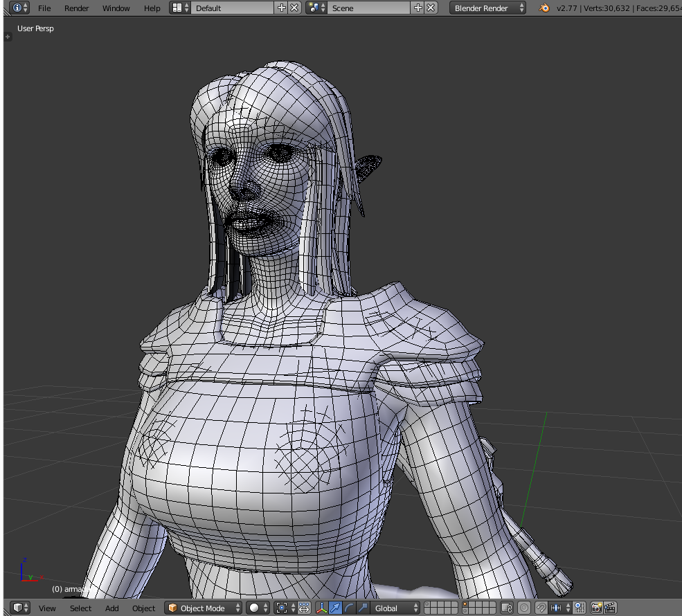
Task: Click the Info editor type icon
Action: (17, 8)
